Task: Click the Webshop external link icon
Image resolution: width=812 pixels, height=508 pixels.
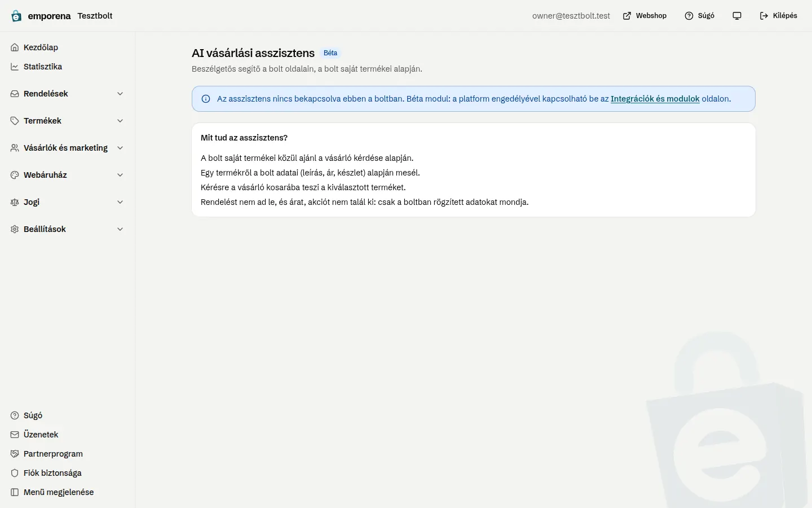Action: pyautogui.click(x=627, y=16)
